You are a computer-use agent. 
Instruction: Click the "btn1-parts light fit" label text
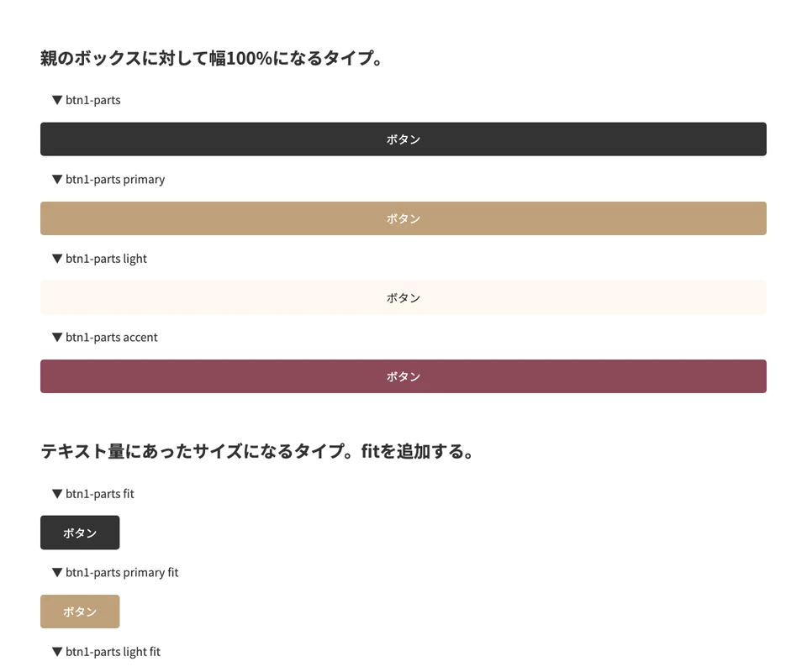(x=113, y=651)
